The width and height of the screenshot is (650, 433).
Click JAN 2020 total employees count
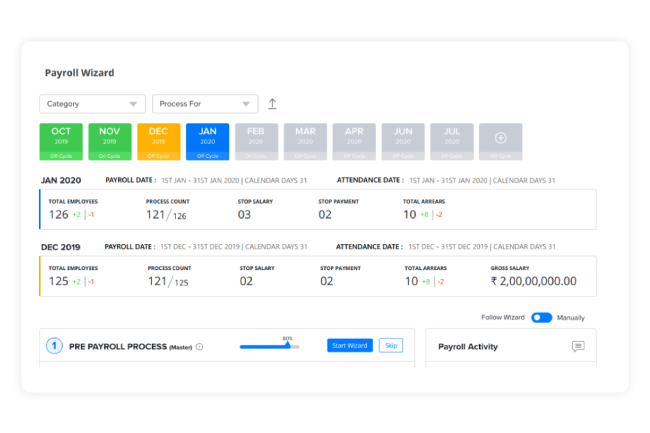[x=59, y=214]
